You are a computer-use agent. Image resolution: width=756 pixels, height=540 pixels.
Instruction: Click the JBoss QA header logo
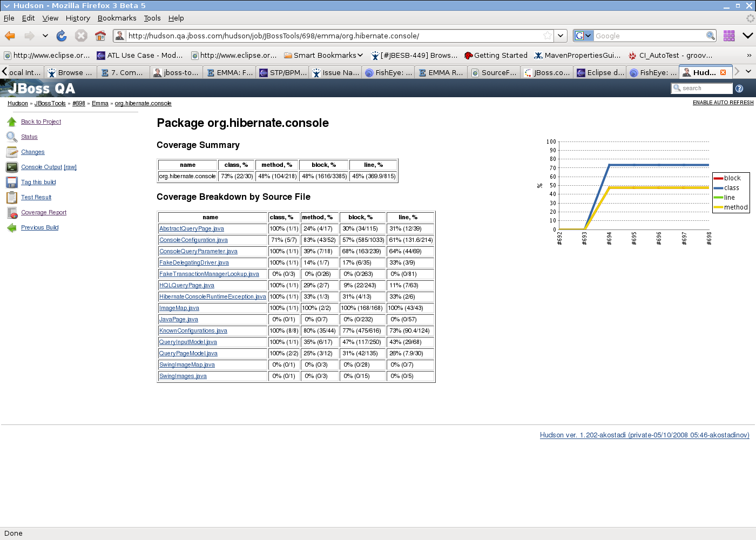coord(41,88)
